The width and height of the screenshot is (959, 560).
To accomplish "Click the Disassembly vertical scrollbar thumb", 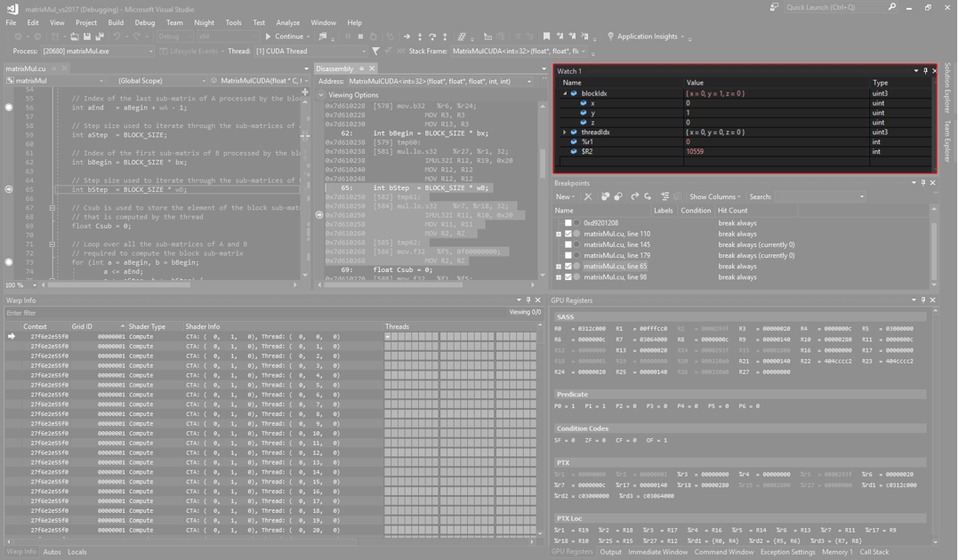I will 542,162.
